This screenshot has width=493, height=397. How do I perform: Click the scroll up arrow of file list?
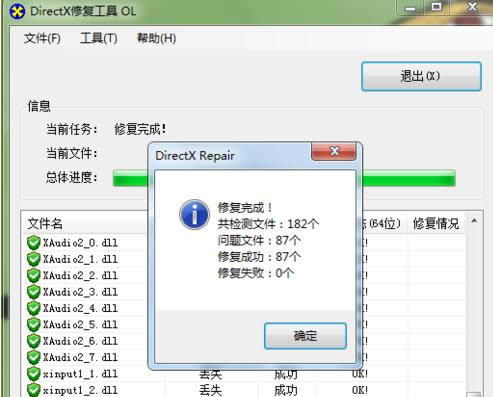[x=474, y=221]
